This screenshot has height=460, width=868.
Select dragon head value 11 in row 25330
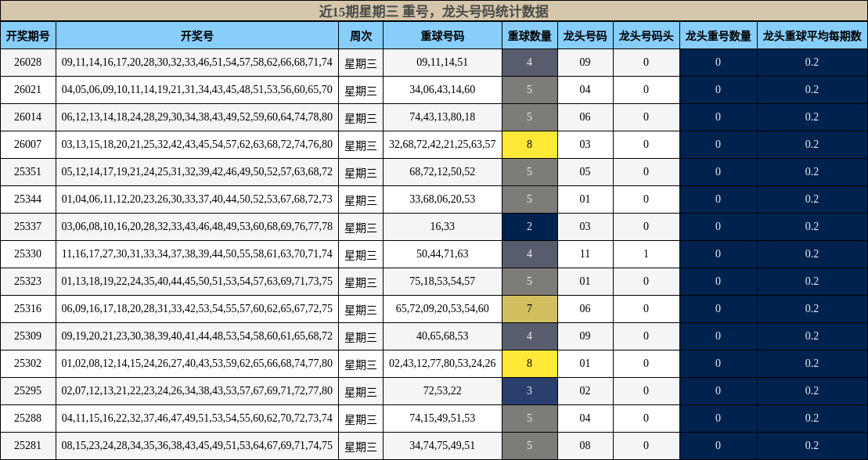585,253
